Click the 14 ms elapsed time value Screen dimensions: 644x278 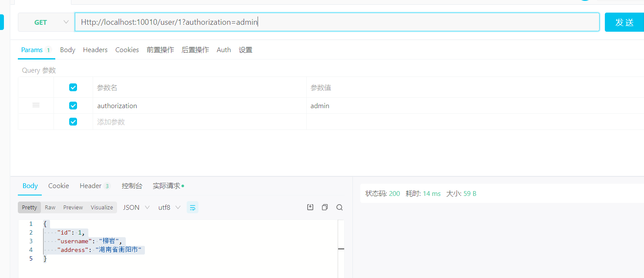click(x=432, y=194)
